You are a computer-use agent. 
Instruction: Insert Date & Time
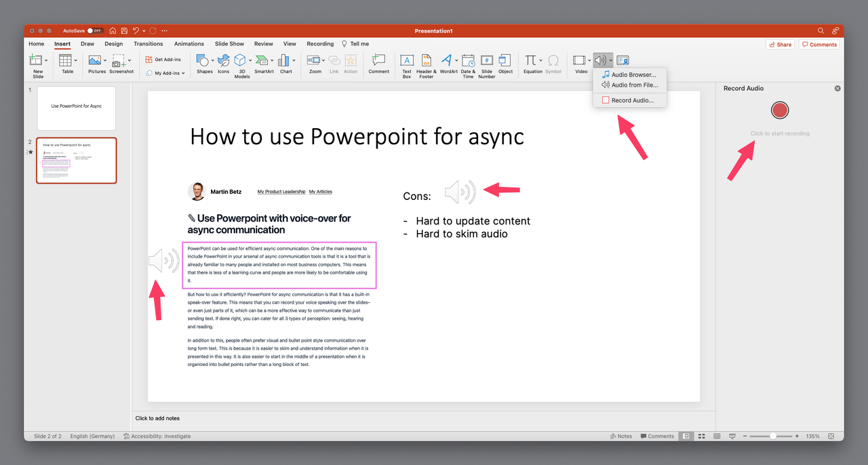[468, 60]
